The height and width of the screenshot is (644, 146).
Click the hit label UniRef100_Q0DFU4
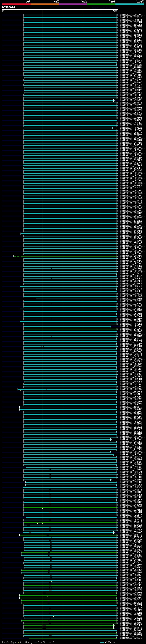coord(131,593)
